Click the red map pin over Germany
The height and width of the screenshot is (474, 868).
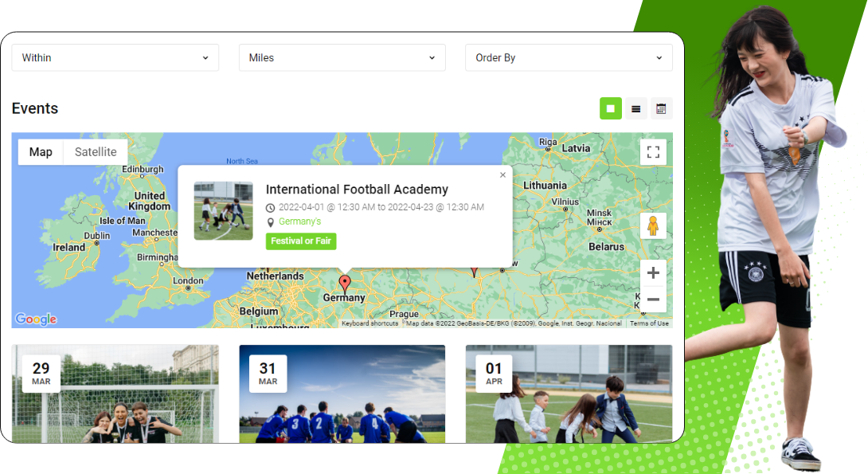point(344,283)
